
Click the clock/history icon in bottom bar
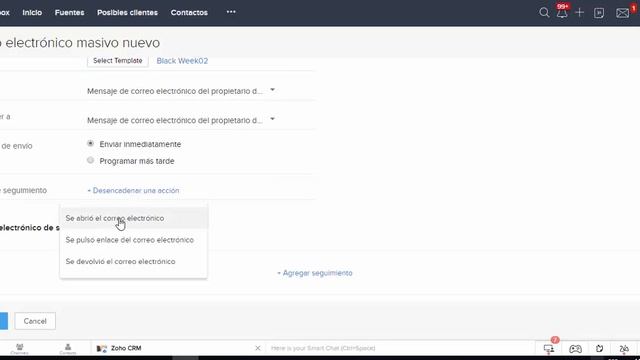coord(600,349)
